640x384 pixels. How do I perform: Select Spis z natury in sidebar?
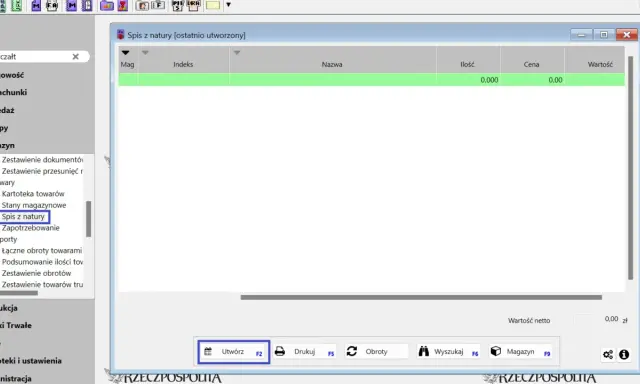pos(23,217)
